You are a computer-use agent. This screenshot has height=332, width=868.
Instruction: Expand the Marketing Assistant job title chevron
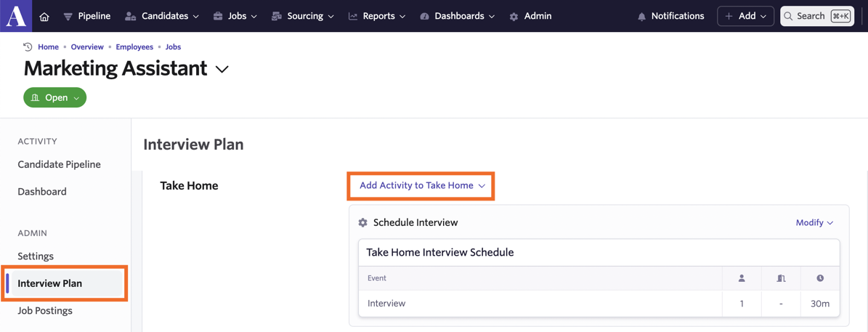tap(222, 69)
